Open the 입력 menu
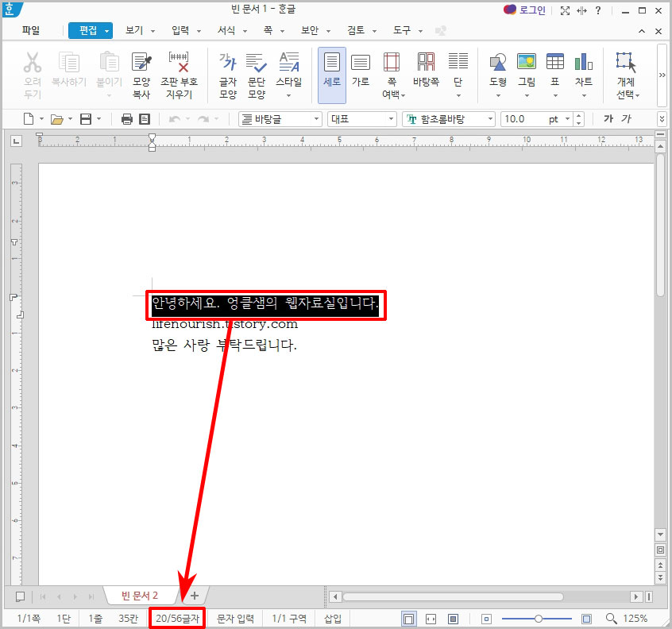 [180, 30]
